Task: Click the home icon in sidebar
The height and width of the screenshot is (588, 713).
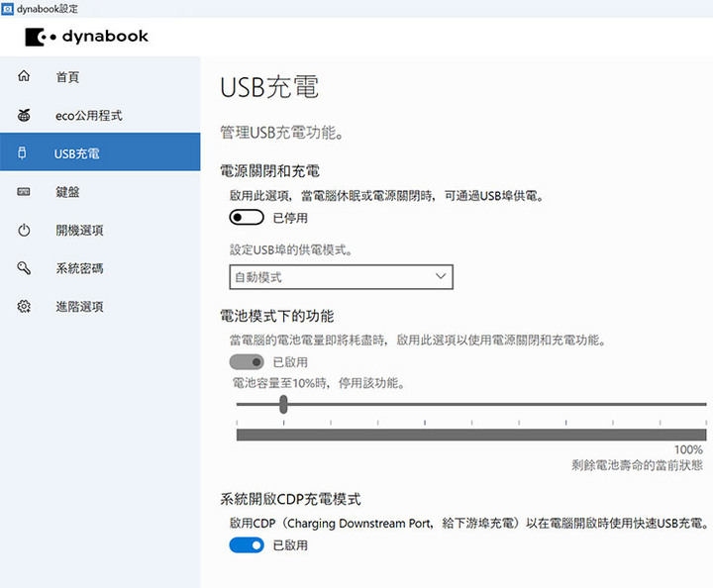Action: [24, 76]
